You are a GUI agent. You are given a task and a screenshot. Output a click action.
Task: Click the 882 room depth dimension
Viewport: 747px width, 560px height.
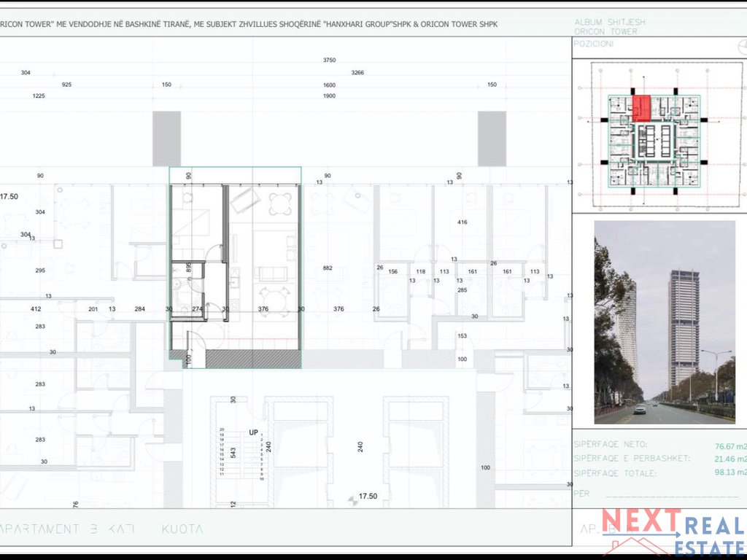pos(328,268)
